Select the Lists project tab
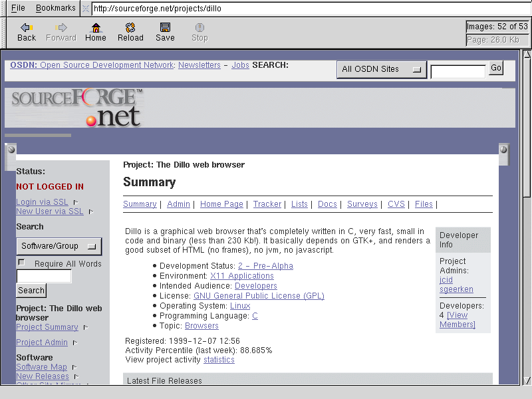The image size is (532, 399). pyautogui.click(x=299, y=204)
